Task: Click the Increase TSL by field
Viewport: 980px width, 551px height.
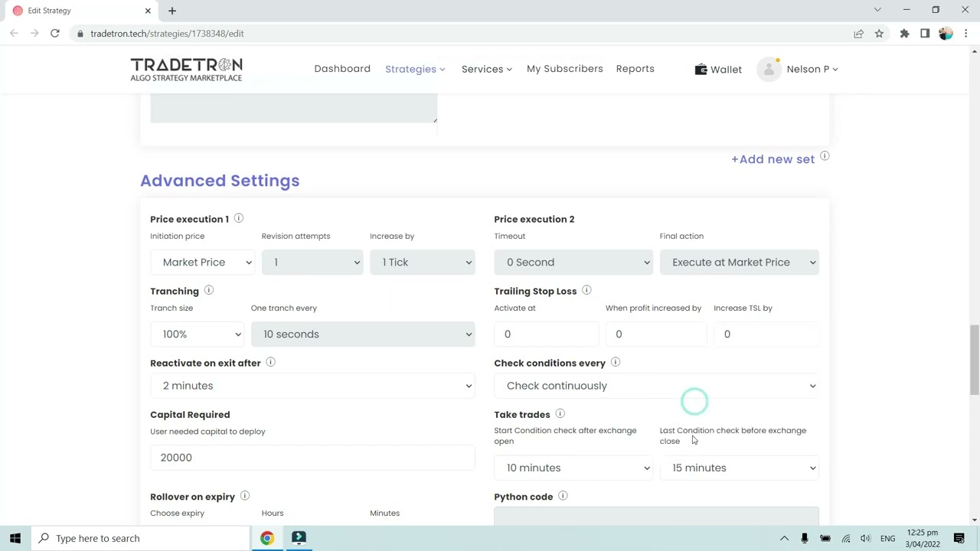Action: [766, 334]
